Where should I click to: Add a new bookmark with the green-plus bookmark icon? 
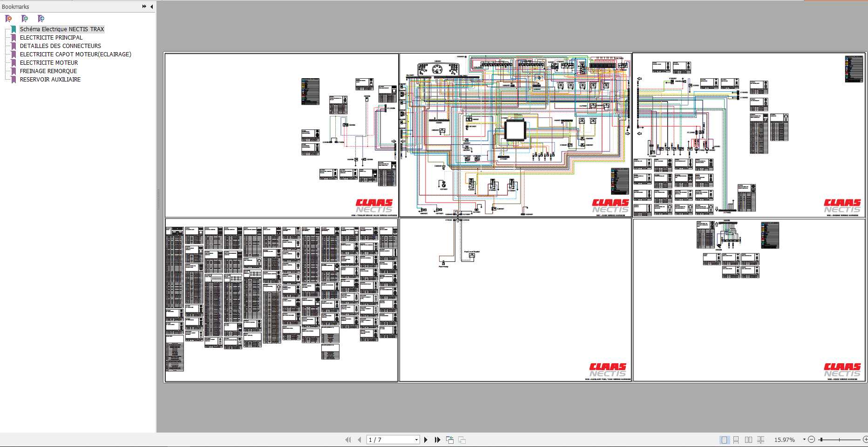pos(25,19)
